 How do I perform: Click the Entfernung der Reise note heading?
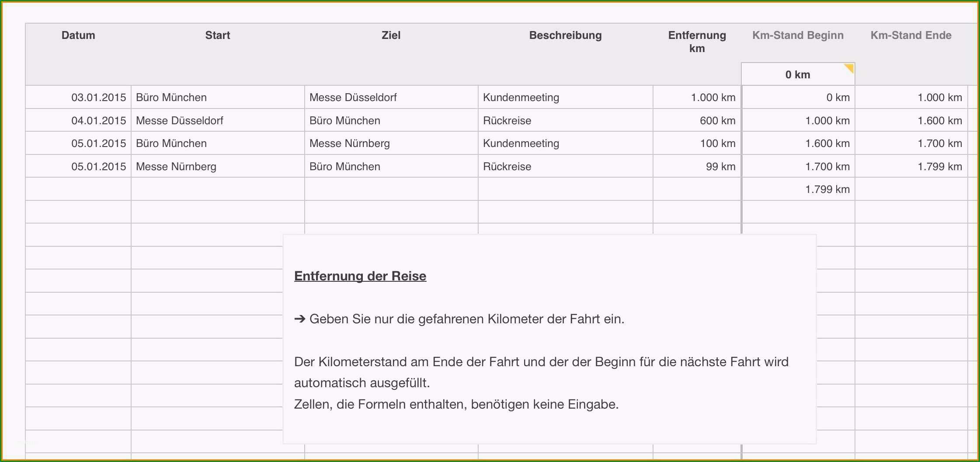pos(360,276)
